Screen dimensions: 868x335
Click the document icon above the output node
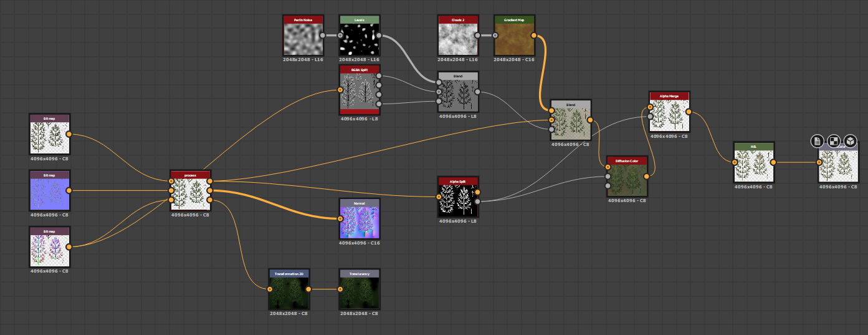pyautogui.click(x=818, y=141)
